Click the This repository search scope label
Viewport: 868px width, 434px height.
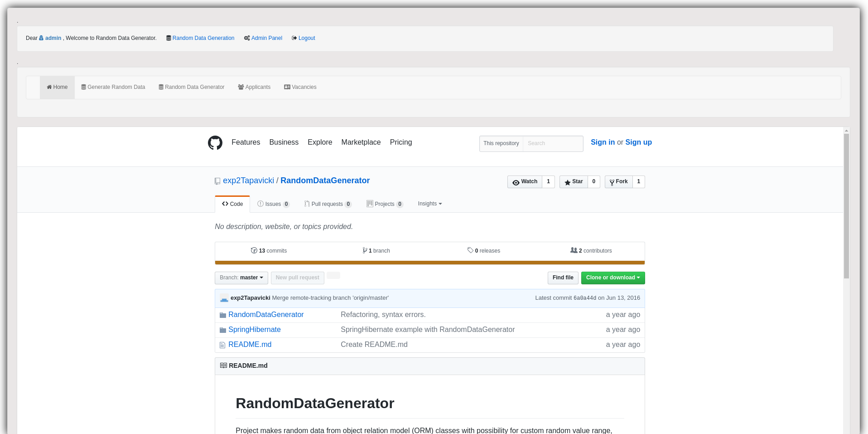point(501,143)
